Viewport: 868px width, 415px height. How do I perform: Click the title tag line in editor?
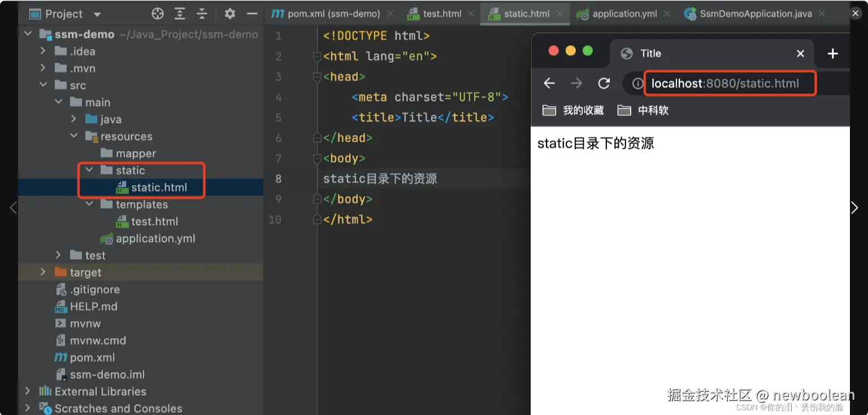click(423, 117)
